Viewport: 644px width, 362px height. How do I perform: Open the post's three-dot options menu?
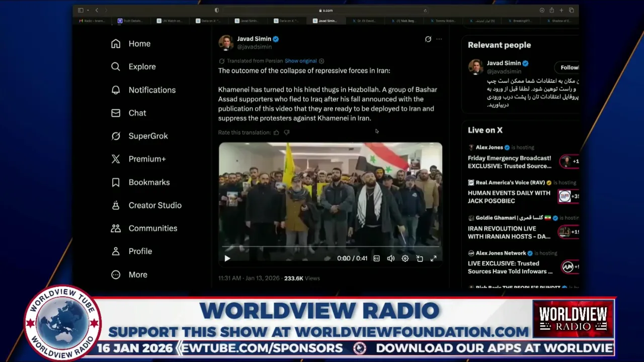pyautogui.click(x=439, y=39)
